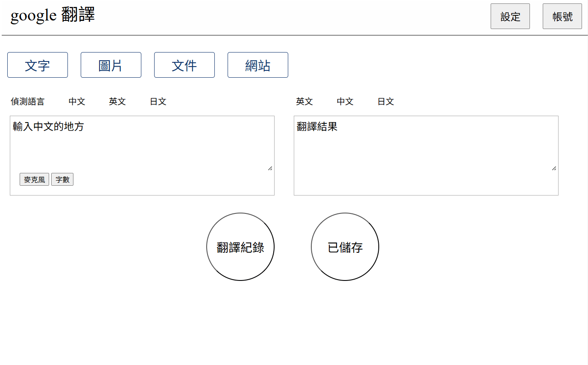Open the 設定 settings button
This screenshot has height=365, width=588.
[x=510, y=16]
